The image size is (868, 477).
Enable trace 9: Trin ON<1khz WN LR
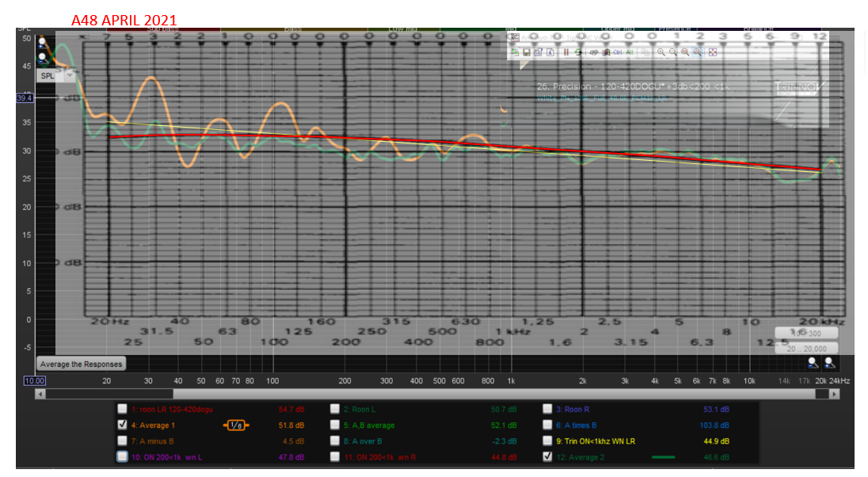tap(547, 441)
